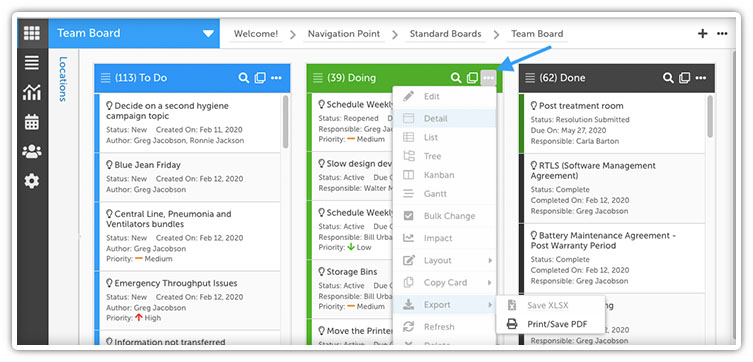
Task: Open the settings gear sidebar icon
Action: (32, 181)
